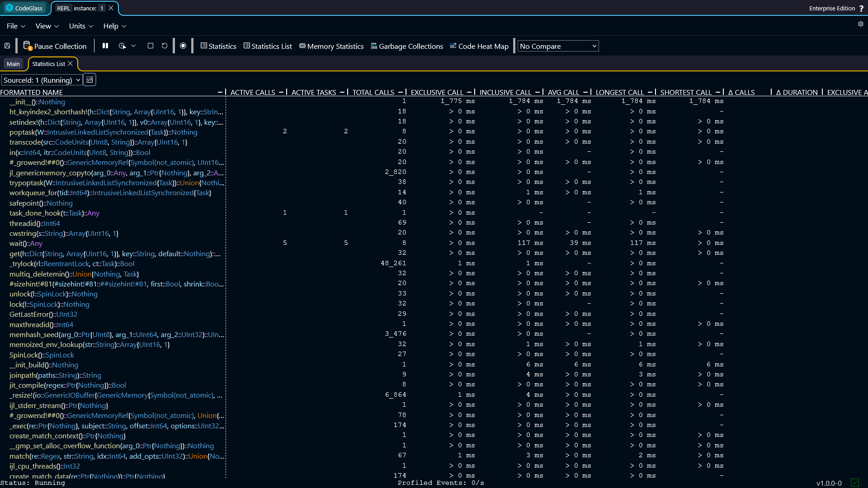Sort by LONGEST CALL column header

pyautogui.click(x=619, y=92)
